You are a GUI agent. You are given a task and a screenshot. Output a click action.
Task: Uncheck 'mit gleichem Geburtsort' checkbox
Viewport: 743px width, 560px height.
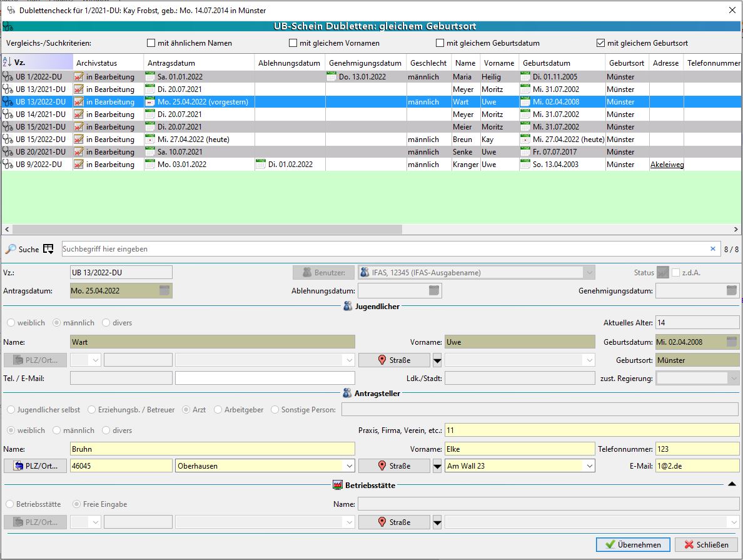point(600,43)
